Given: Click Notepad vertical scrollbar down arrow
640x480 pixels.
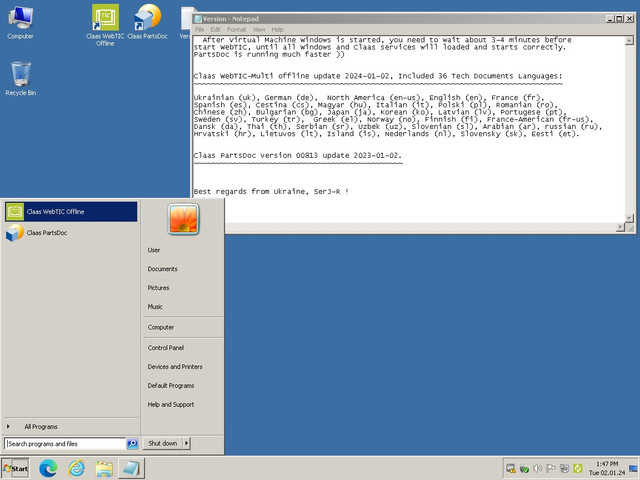Looking at the screenshot, I should click(x=629, y=218).
